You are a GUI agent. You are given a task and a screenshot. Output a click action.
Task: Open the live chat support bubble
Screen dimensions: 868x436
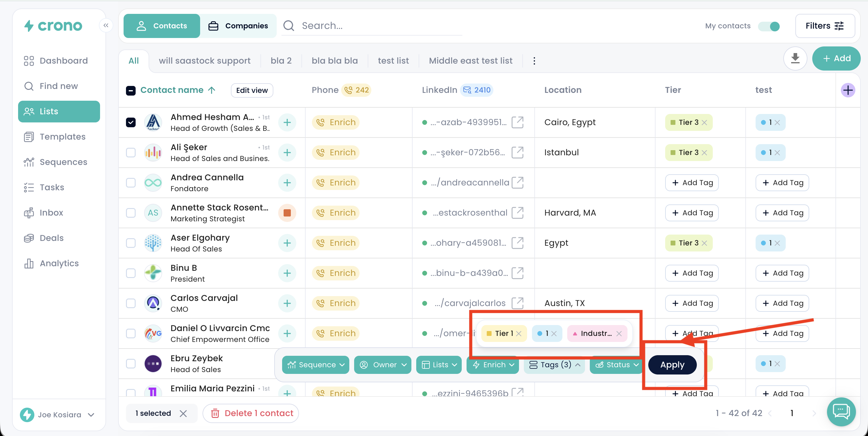point(841,411)
